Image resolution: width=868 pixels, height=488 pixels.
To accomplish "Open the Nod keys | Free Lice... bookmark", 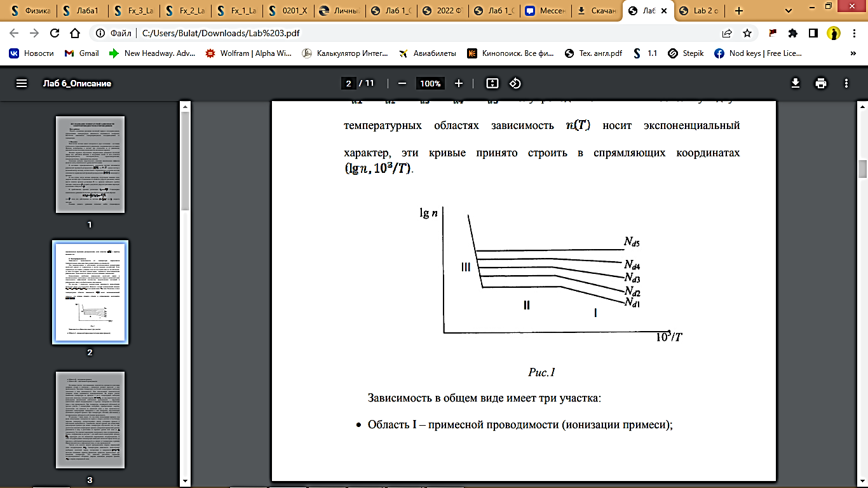I will point(758,53).
